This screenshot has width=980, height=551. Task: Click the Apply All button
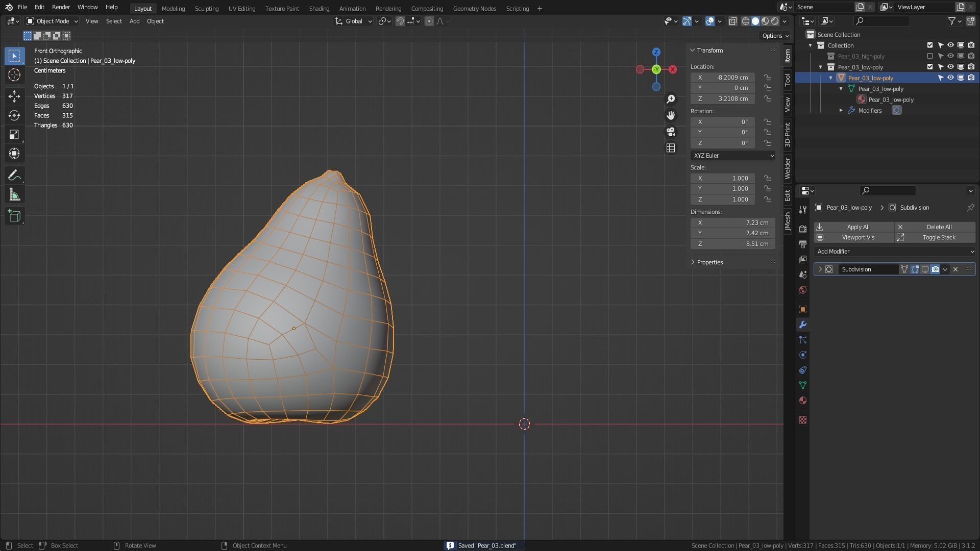click(854, 227)
